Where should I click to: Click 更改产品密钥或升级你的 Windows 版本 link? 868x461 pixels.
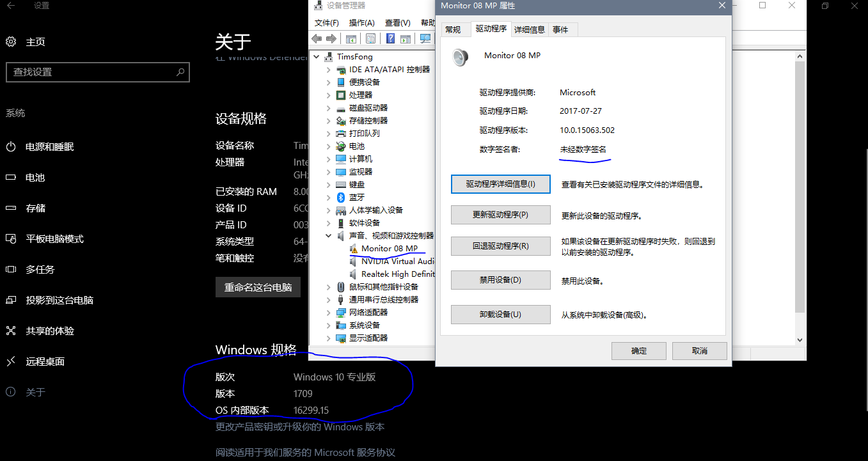coord(300,427)
